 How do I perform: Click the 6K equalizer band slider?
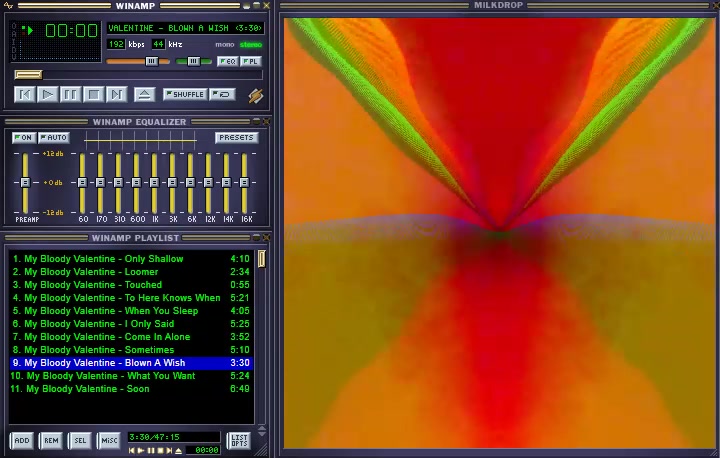190,182
